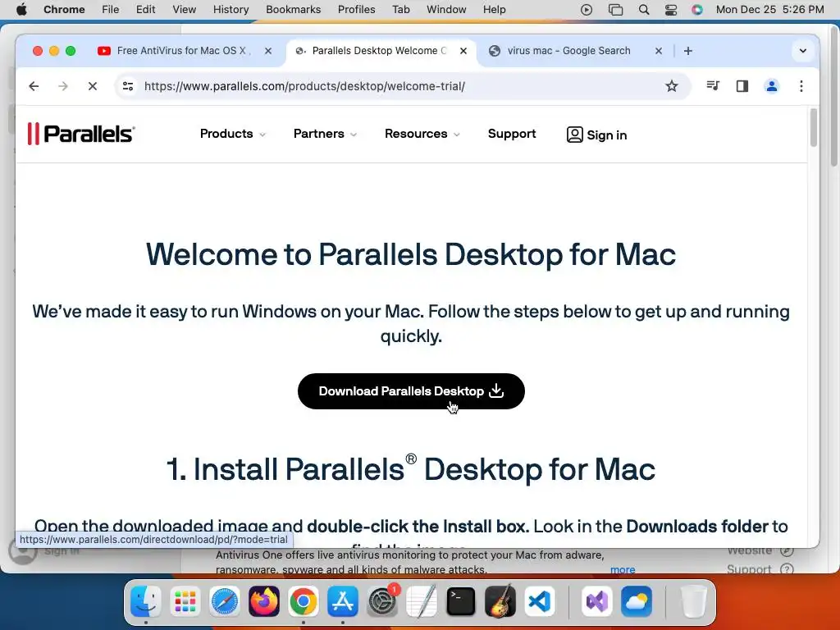This screenshot has width=840, height=630.
Task: Click the date and time display
Action: pos(769,10)
